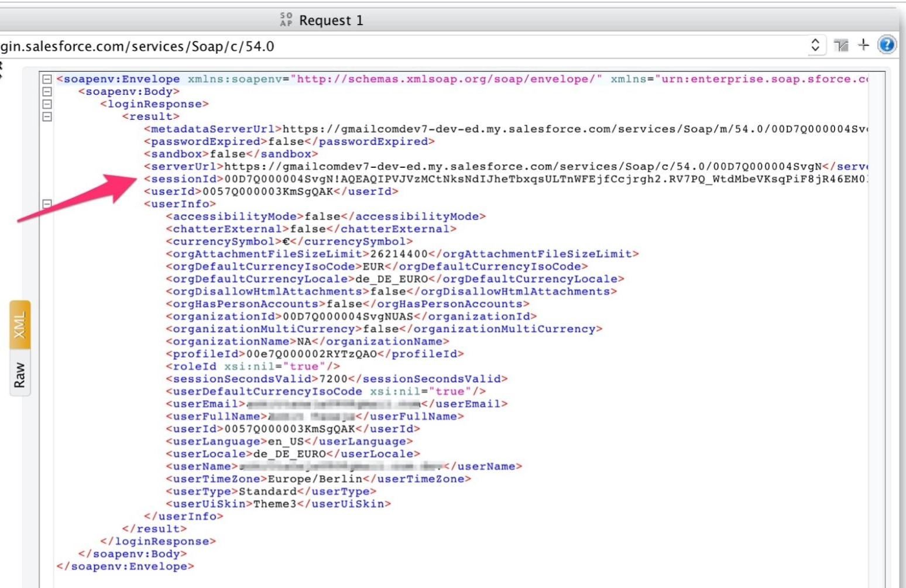
Task: Collapse the loginResponse node
Action: [47, 104]
